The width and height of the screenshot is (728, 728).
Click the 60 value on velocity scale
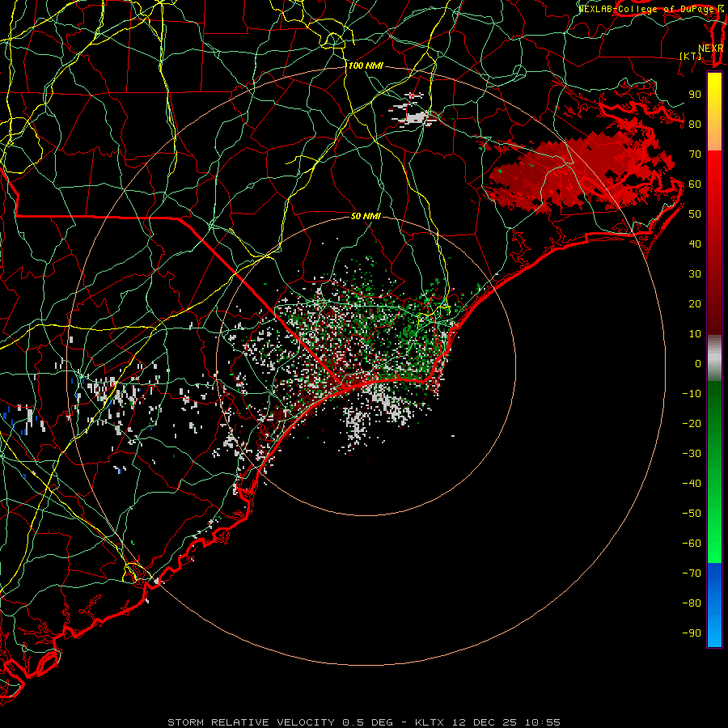click(695, 184)
